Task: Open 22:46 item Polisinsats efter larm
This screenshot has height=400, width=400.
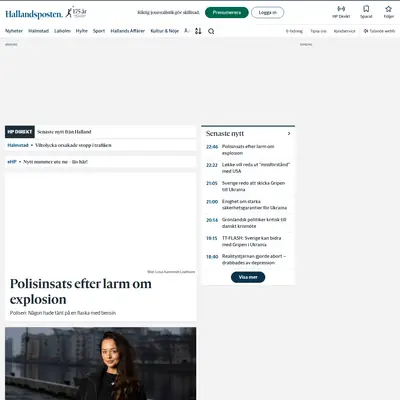Action: tap(248, 150)
